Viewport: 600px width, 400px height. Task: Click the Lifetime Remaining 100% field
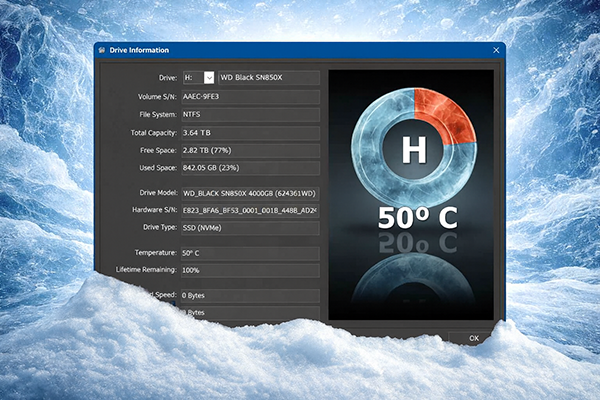coord(249,270)
